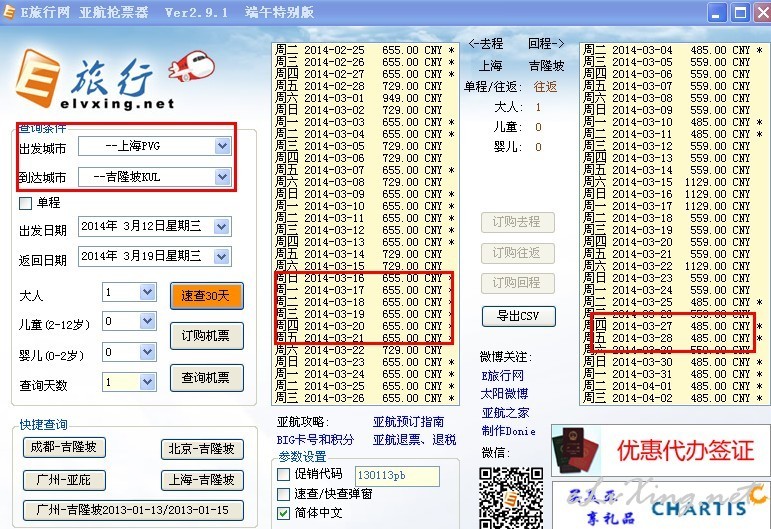Open the 优惠代办签证 visa banner
Image resolution: width=771 pixels, height=529 pixels.
click(x=660, y=450)
